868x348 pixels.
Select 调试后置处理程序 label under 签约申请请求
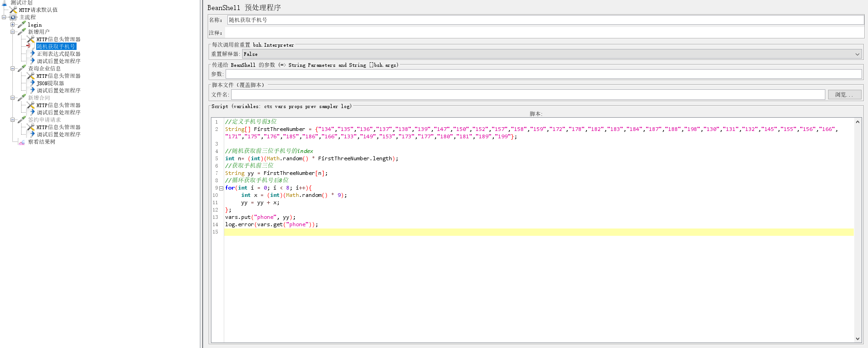(x=59, y=134)
